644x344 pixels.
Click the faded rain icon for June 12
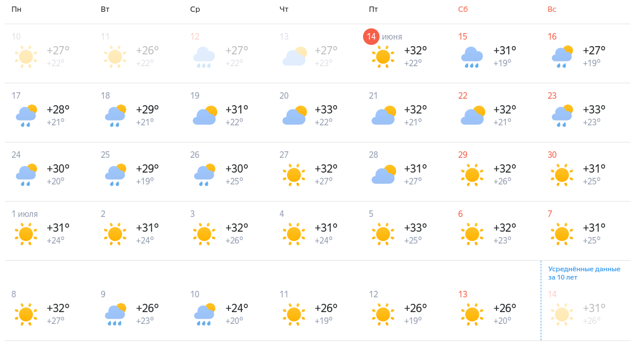pos(204,57)
